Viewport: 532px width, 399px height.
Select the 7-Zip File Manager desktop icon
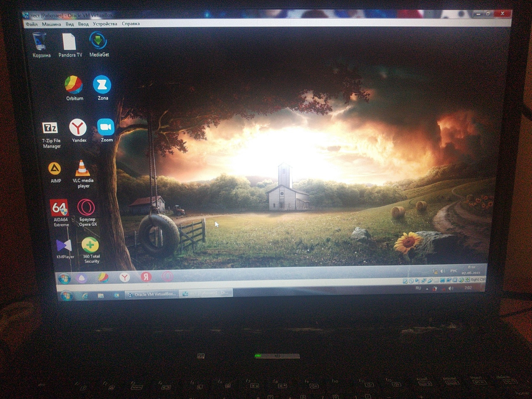[x=52, y=135]
